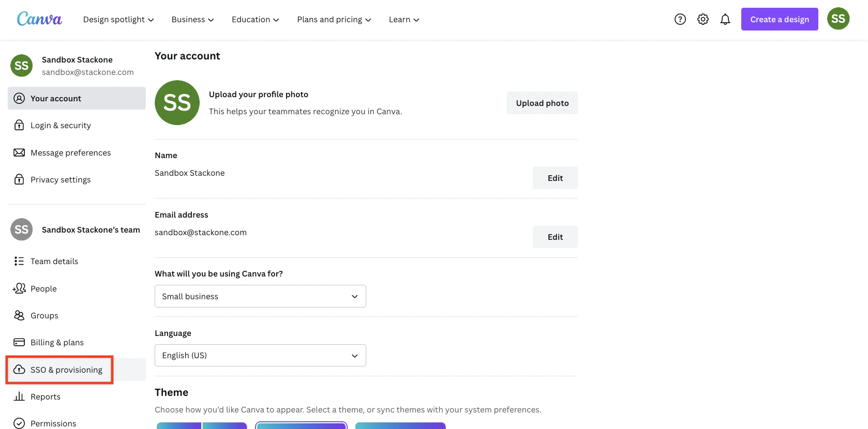Click Upload photo button

pyautogui.click(x=542, y=103)
